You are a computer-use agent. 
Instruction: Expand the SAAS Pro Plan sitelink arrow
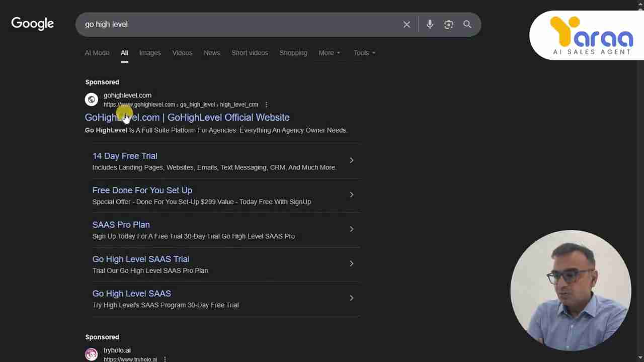coord(351,229)
